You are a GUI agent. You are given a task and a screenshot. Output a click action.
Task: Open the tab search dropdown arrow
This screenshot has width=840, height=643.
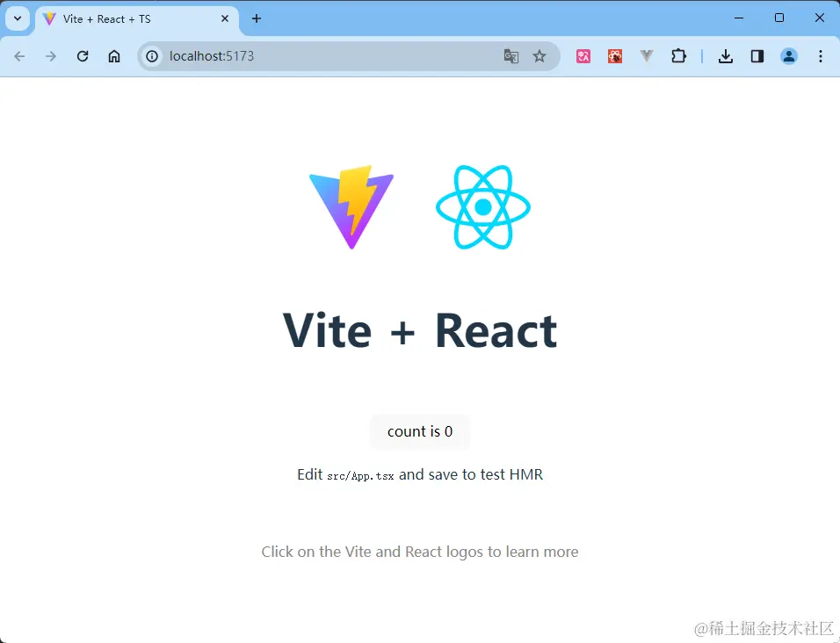[x=18, y=18]
